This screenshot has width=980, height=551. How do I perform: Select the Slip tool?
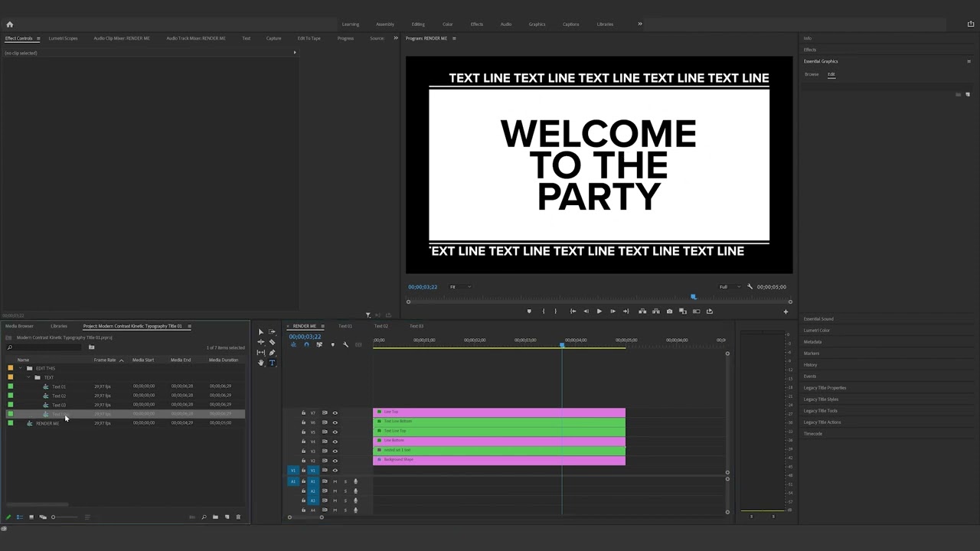(x=260, y=353)
